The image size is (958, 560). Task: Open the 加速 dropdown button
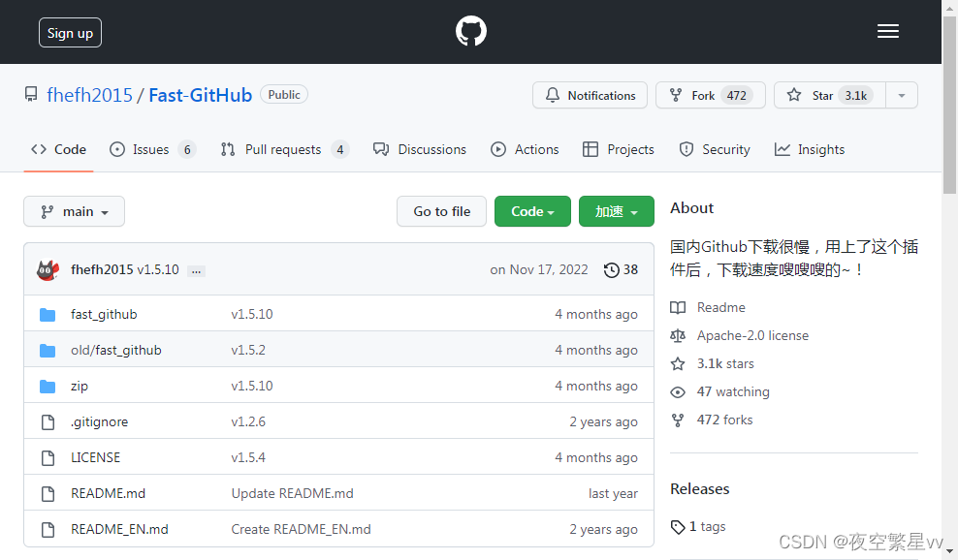tap(617, 211)
